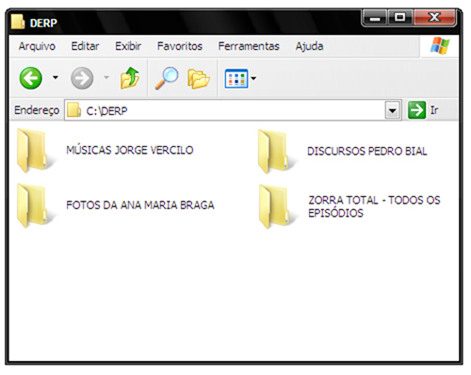This screenshot has width=471, height=375.
Task: Open the Arquivo menu
Action: 37,46
